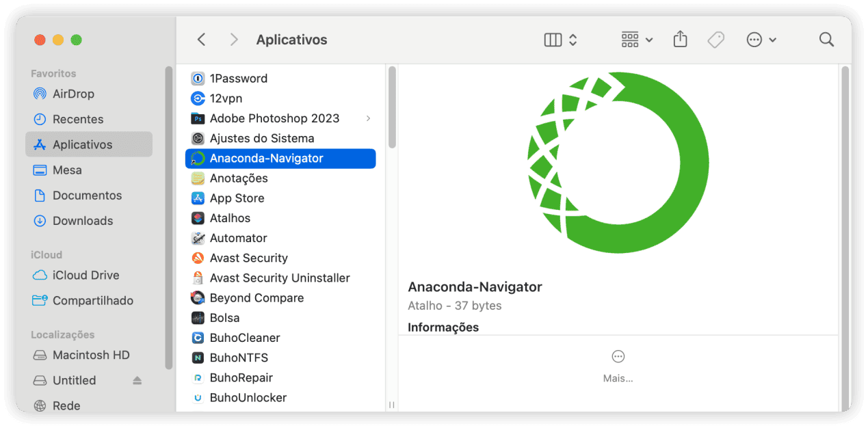Select the BuhoUnlocker app

[280, 397]
